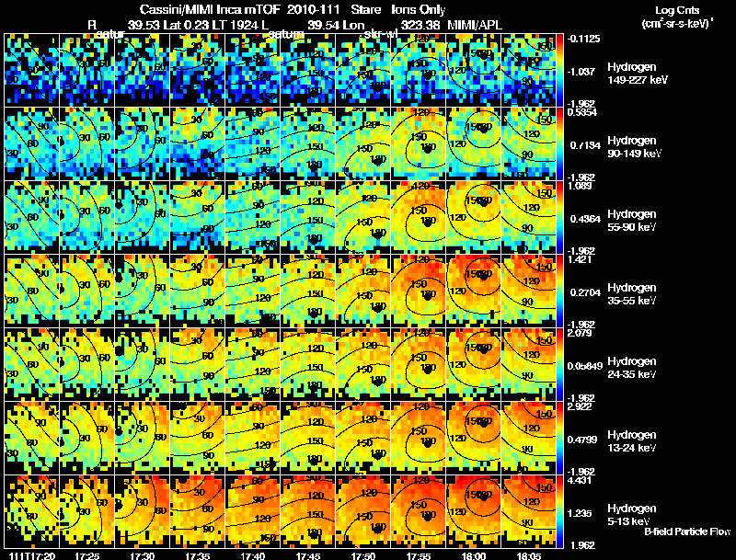Click the color scale bar for 13-24 keV
The width and height of the screenshot is (736, 560).
(559, 438)
